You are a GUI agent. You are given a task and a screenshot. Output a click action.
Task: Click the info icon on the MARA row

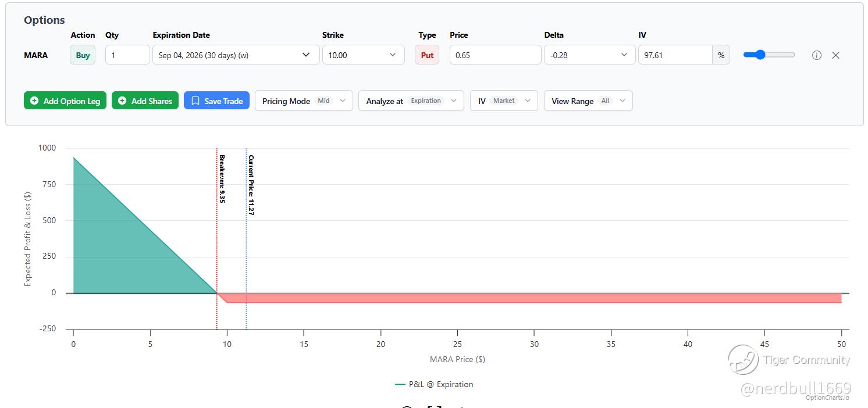click(x=817, y=55)
